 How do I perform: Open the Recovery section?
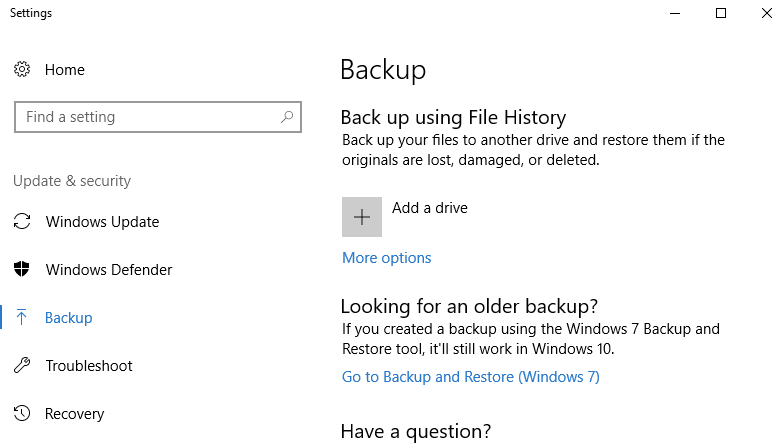pyautogui.click(x=74, y=414)
